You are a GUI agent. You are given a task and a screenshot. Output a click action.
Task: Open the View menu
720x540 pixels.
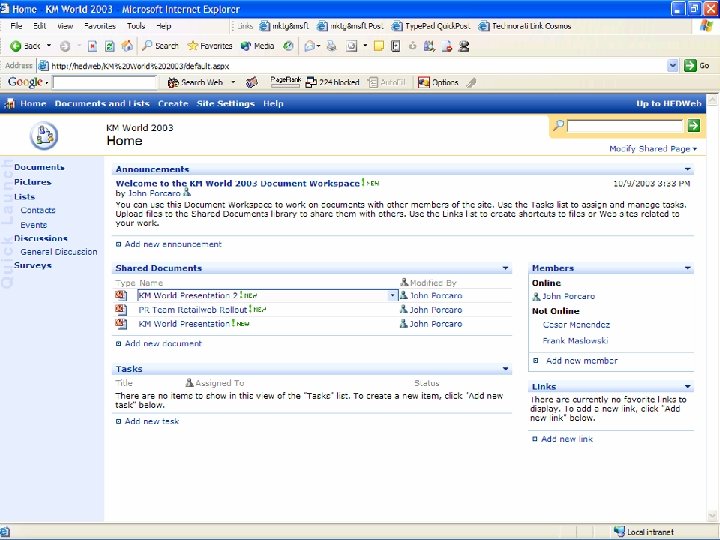(x=65, y=26)
